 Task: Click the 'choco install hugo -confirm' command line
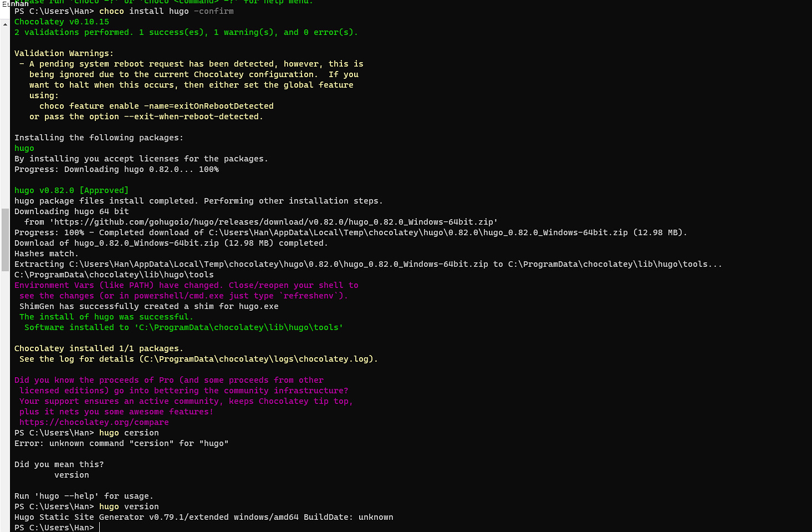tap(124, 11)
